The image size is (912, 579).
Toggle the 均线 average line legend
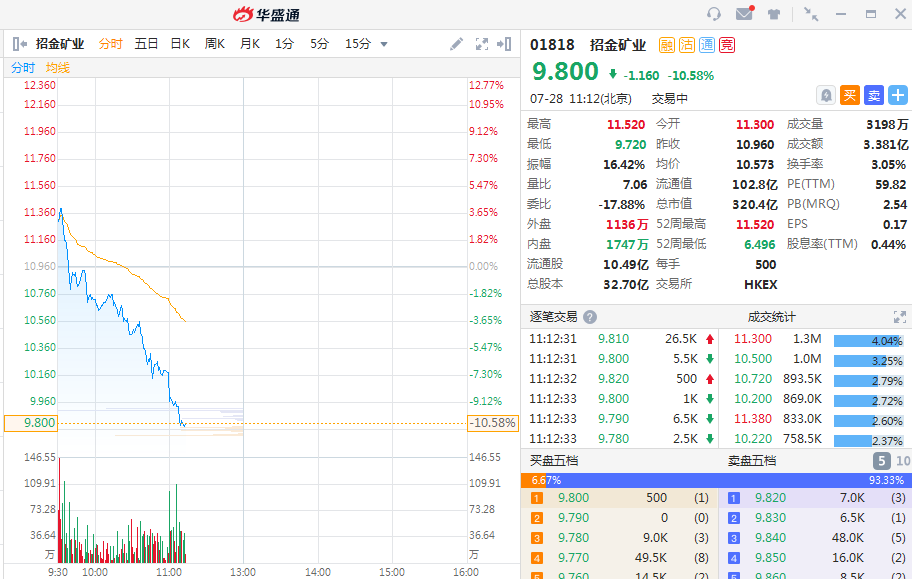(58, 68)
